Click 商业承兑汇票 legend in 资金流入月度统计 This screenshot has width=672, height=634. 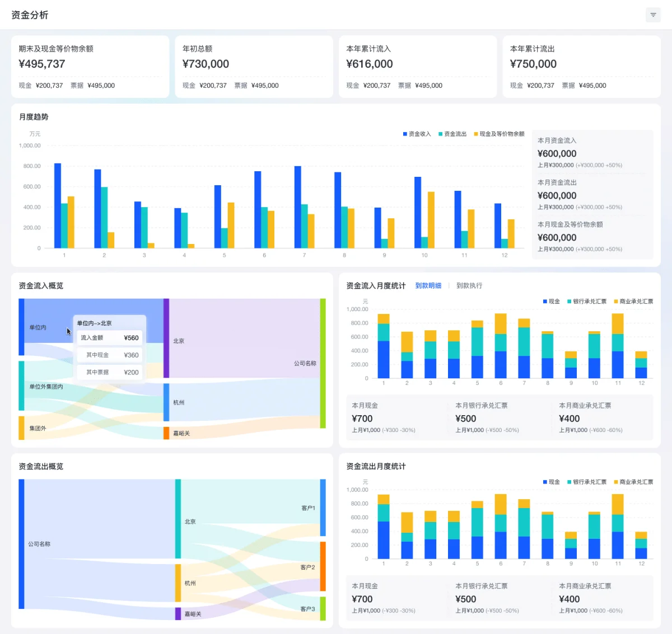633,302
